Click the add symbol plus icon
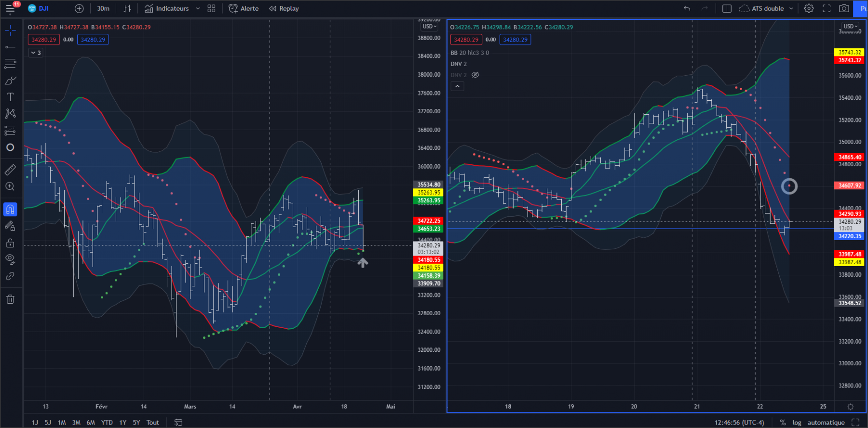The height and width of the screenshot is (428, 868). 80,9
